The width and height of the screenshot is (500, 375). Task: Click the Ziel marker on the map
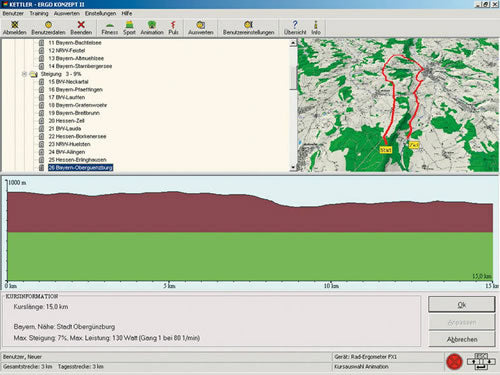tap(414, 145)
